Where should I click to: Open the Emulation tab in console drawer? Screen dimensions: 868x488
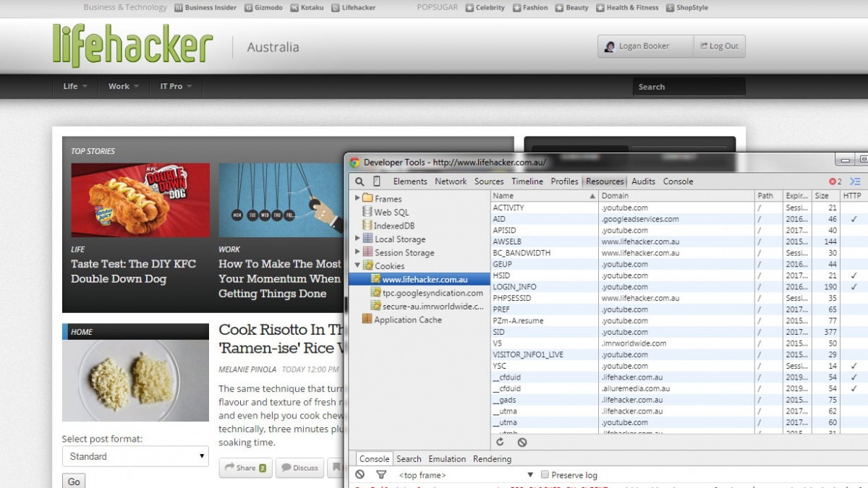tap(447, 458)
